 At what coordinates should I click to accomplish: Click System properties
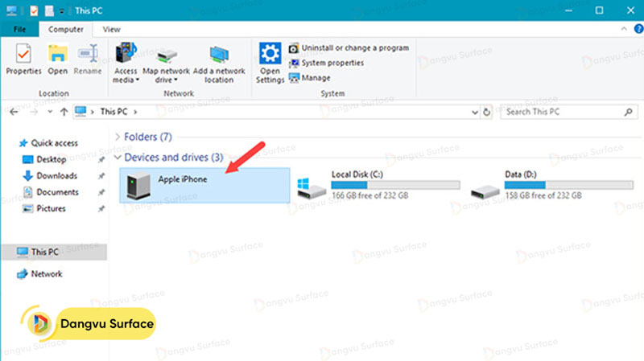[x=327, y=63]
